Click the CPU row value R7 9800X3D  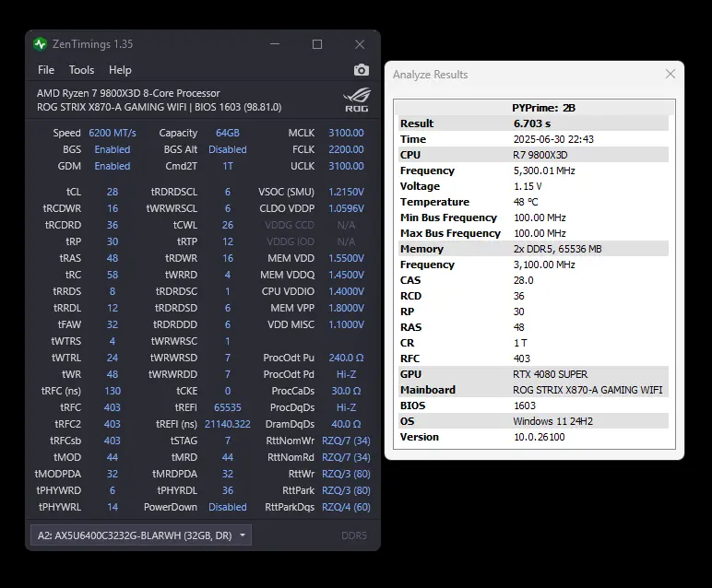pos(540,155)
